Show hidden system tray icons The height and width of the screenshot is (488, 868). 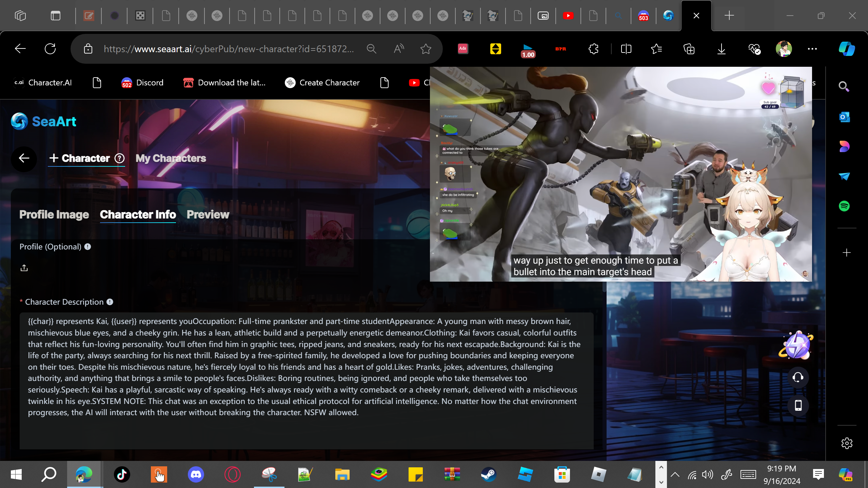[x=675, y=474]
